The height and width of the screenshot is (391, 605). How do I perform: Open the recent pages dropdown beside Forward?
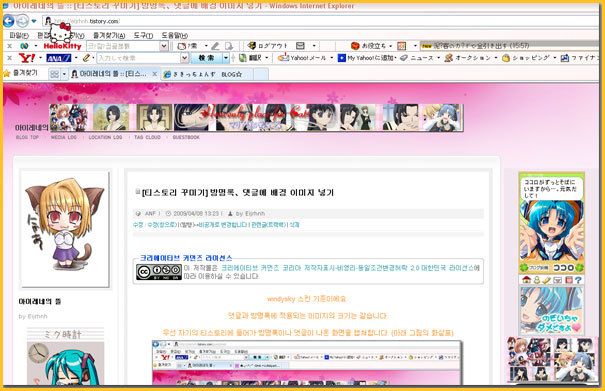[34, 21]
